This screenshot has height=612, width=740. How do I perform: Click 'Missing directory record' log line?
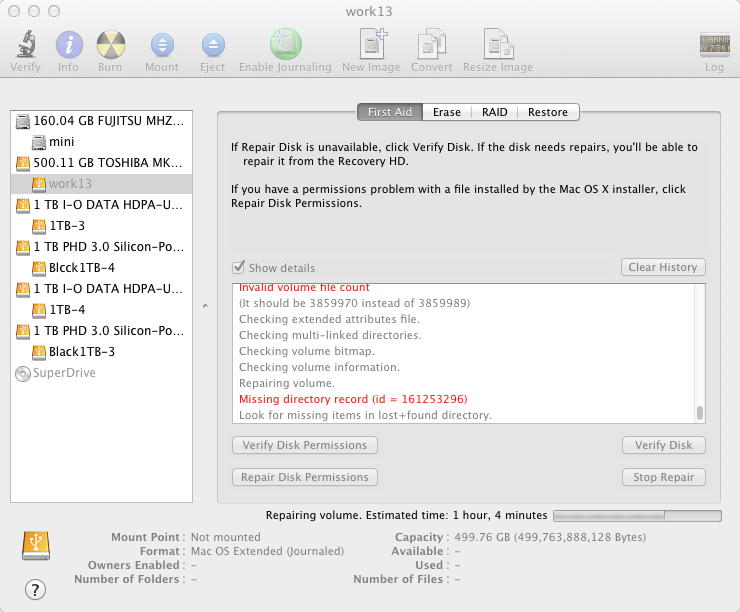(x=353, y=399)
